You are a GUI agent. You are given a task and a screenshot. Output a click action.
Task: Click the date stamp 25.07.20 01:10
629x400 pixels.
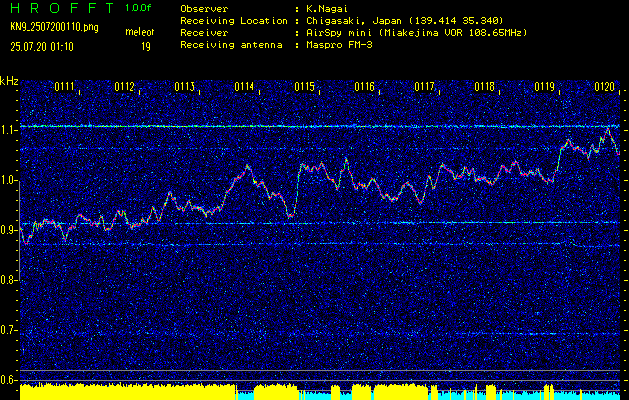42,47
